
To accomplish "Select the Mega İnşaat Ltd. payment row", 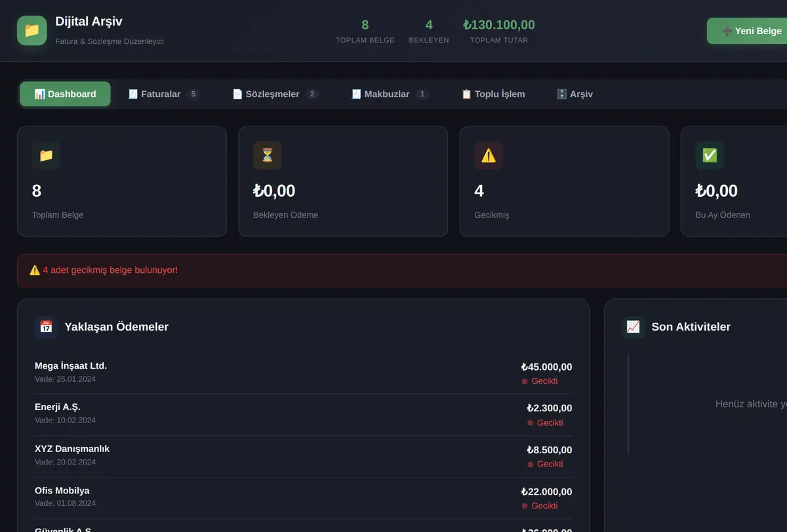I will click(303, 373).
